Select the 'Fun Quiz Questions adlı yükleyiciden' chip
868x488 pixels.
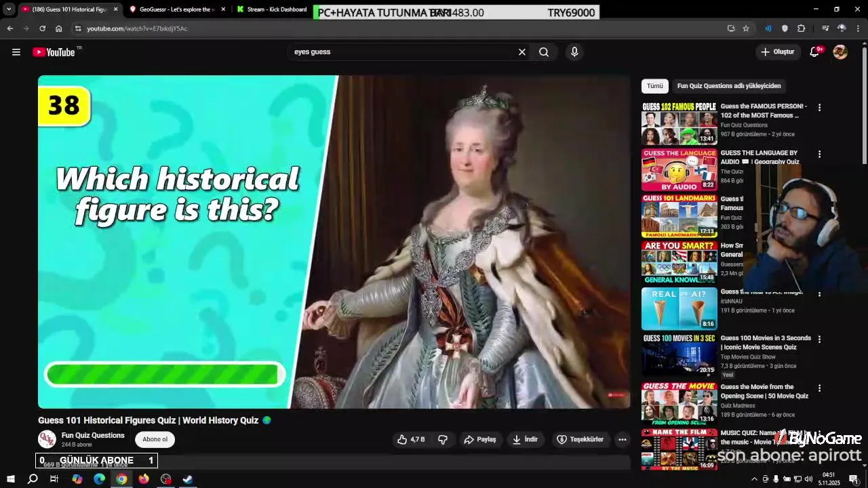pyautogui.click(x=729, y=86)
